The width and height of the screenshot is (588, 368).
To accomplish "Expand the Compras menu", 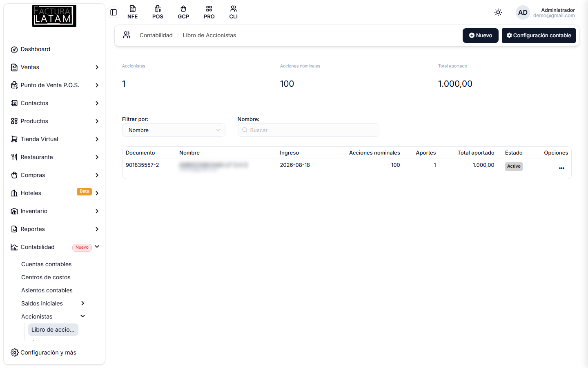I will click(54, 175).
